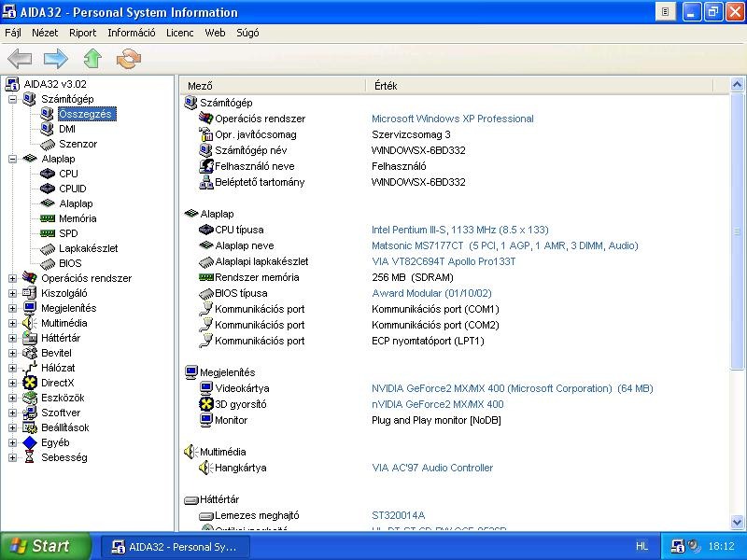
Task: Click the Operációs rendszer Windows flag icon in tree
Action: coord(30,278)
